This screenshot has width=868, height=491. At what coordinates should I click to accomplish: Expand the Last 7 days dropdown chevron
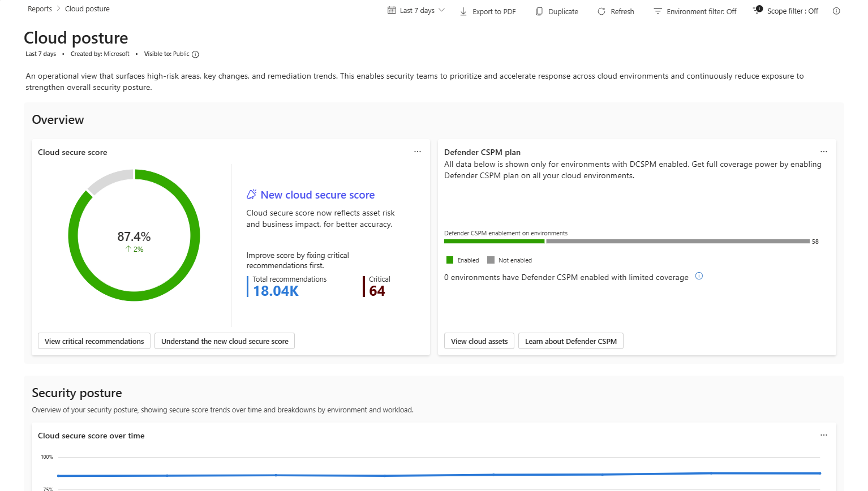442,11
